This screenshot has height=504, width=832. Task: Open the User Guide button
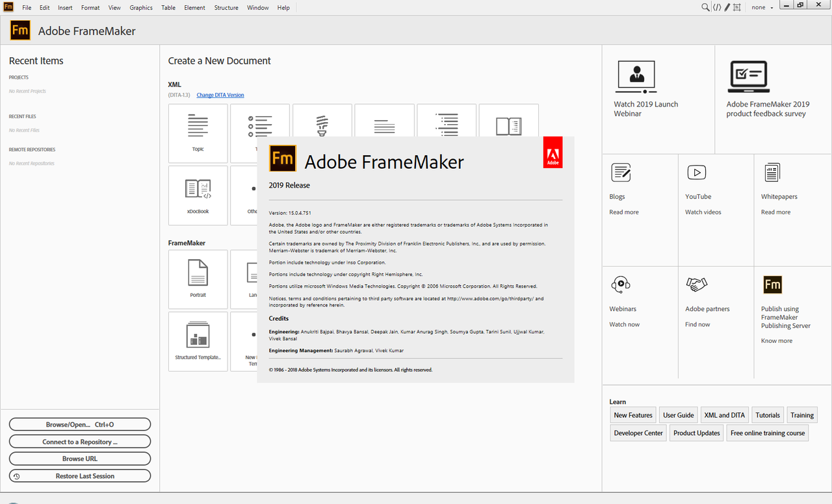tap(678, 415)
